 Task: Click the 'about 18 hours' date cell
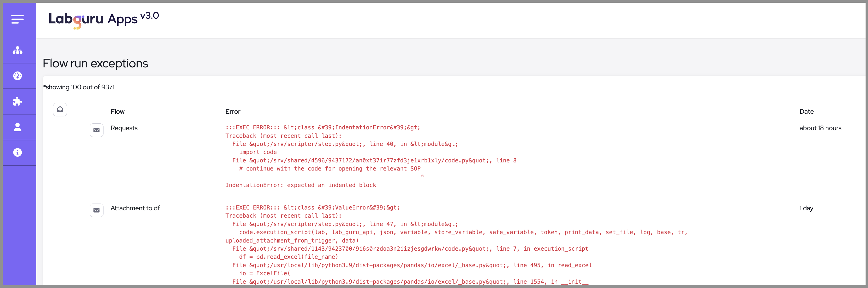820,128
